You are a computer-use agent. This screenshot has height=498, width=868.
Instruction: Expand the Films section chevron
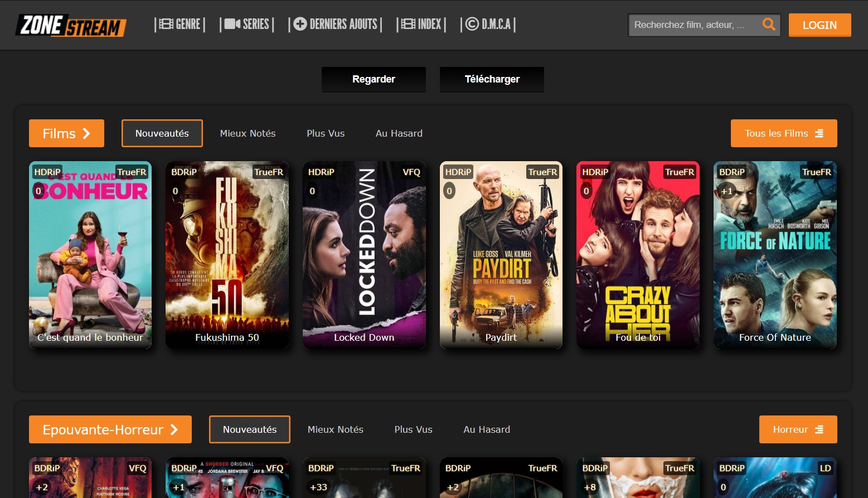86,133
